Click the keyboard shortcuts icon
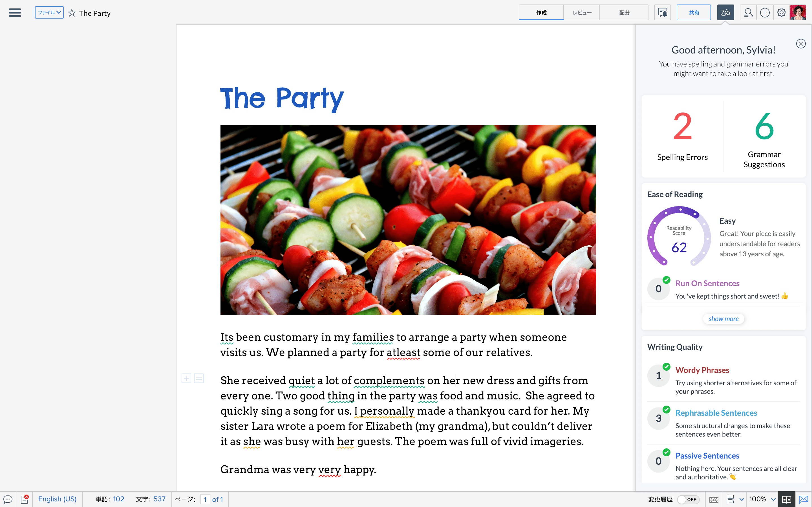This screenshot has height=507, width=812. (x=714, y=499)
